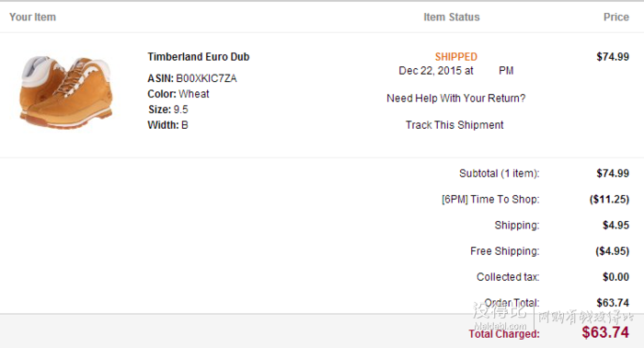Screen dimensions: 644x348
Task: Click the Total Charged amount $63.74
Action: (605, 332)
